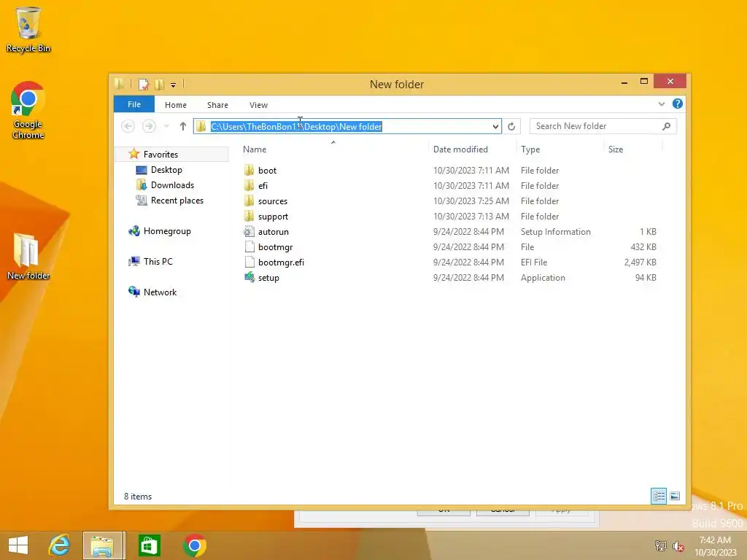
Task: Launch Google Chrome from the taskbar
Action: coord(194,545)
